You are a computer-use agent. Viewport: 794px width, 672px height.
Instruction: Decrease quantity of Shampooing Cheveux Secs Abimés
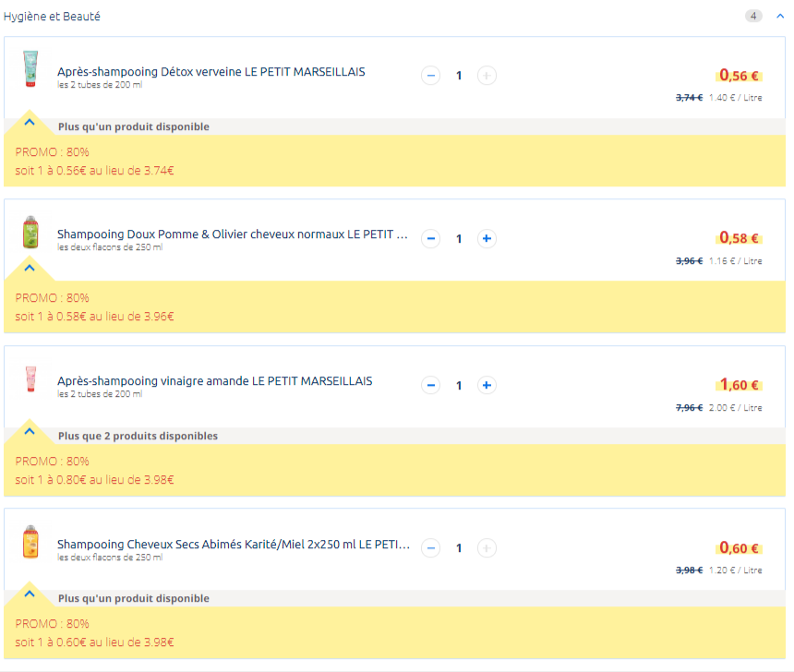(x=430, y=548)
